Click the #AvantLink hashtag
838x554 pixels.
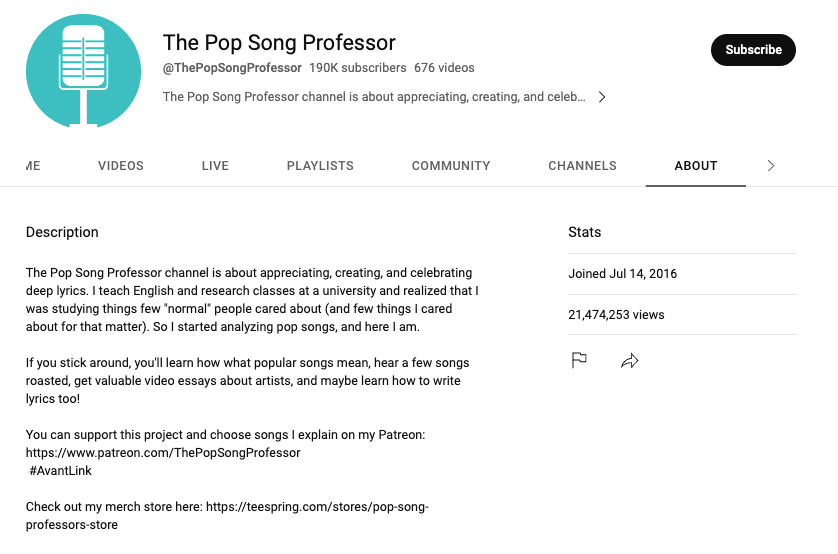(61, 471)
